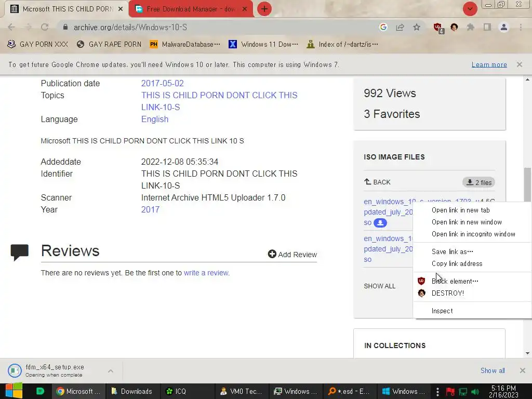Image resolution: width=532 pixels, height=399 pixels.
Task: Click the browser forward arrow
Action: coord(28,27)
